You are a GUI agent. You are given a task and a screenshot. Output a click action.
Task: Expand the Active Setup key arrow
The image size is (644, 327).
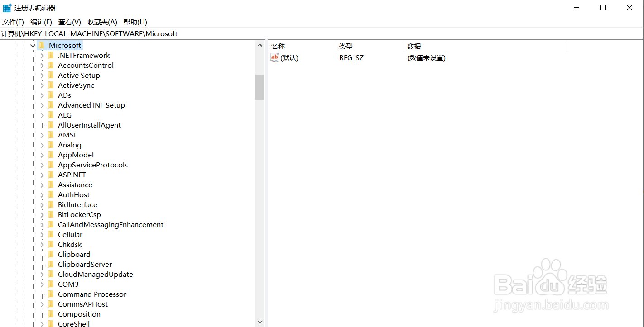(x=42, y=75)
